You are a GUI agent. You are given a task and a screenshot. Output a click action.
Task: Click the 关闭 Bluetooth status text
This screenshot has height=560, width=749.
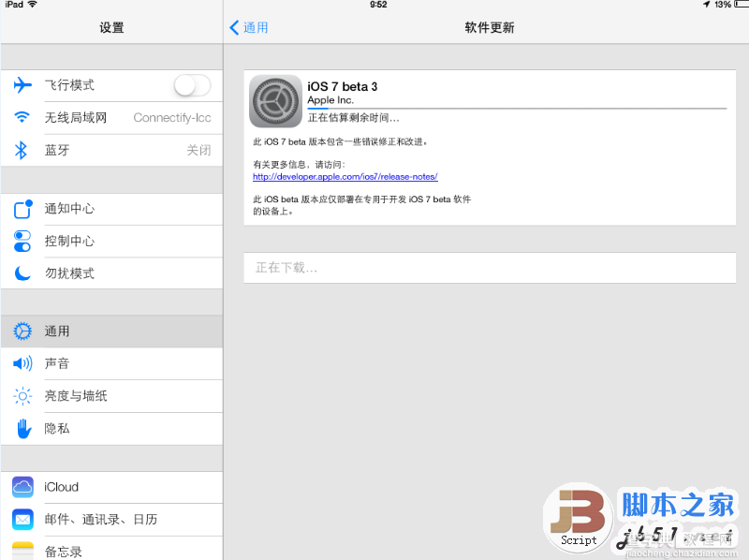[x=198, y=150]
